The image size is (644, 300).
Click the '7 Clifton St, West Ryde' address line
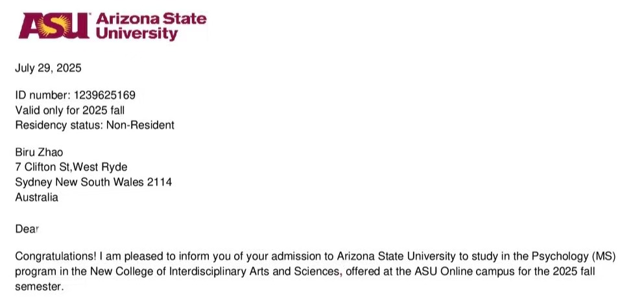(71, 167)
